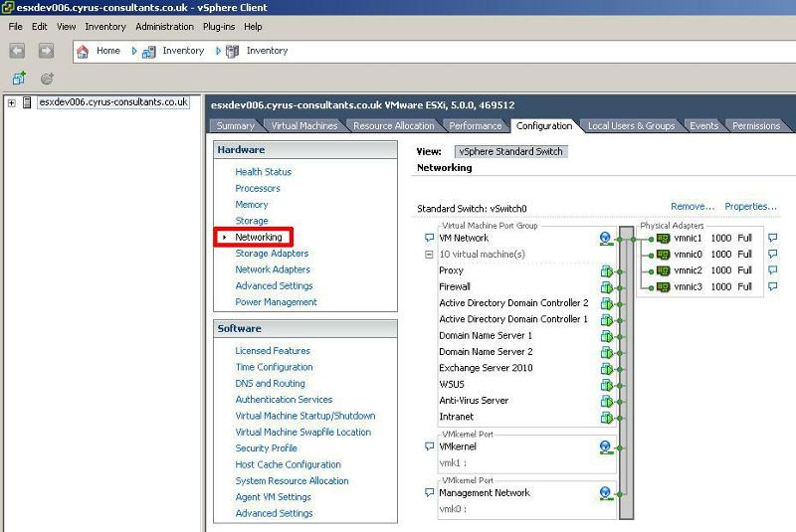Screen dimensions: 796x532
Task: Click Active Directory Domain Controller 2 VM icon
Action: coord(607,303)
